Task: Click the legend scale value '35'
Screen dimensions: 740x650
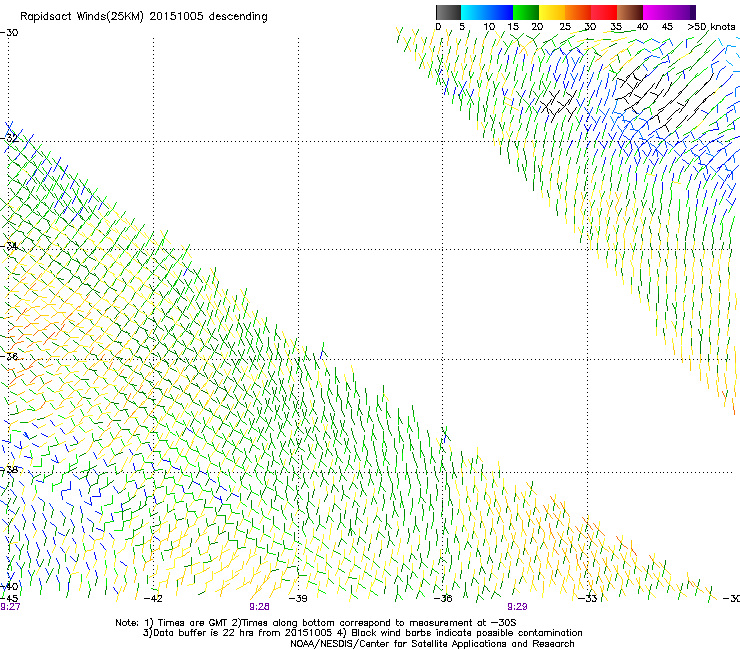Action: point(616,26)
